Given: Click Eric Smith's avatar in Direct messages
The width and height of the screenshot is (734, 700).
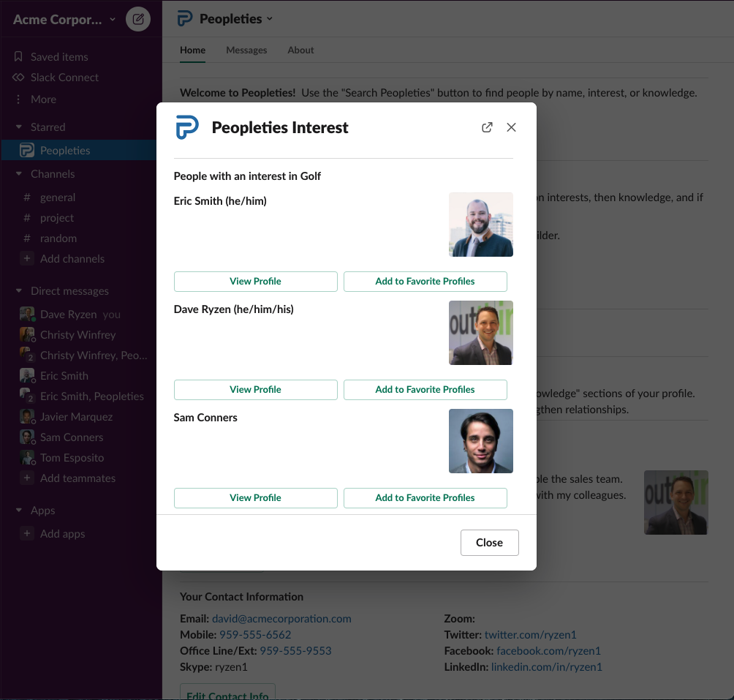Looking at the screenshot, I should 27,375.
